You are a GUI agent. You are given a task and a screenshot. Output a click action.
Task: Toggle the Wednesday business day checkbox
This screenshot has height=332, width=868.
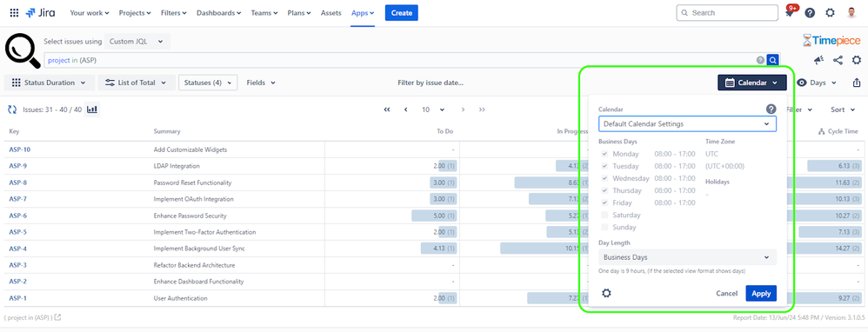click(x=604, y=178)
